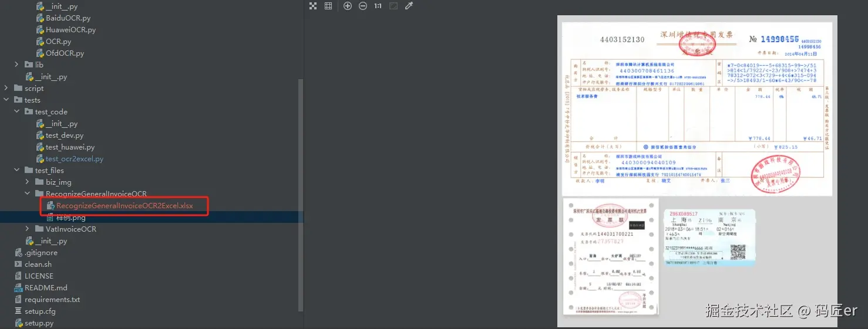Click the biz_img folder icon
Image resolution: width=868 pixels, height=329 pixels.
39,182
